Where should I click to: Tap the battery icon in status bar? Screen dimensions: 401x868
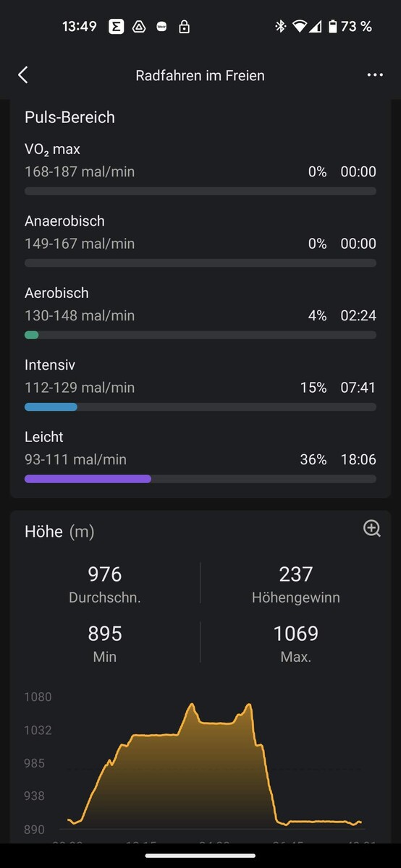(x=333, y=27)
